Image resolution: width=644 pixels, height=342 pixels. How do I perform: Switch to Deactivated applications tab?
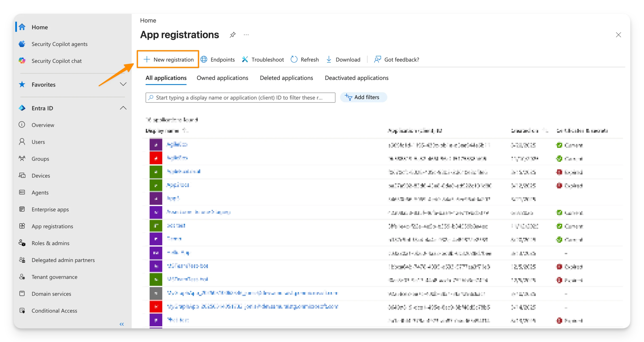click(356, 78)
